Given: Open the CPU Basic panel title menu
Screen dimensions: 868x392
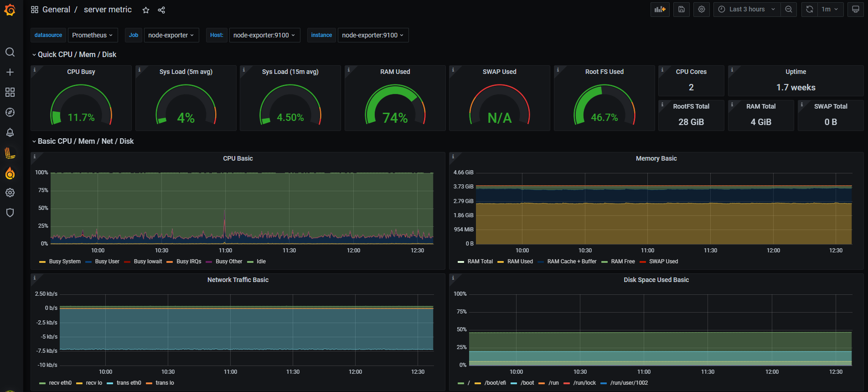Looking at the screenshot, I should tap(238, 158).
